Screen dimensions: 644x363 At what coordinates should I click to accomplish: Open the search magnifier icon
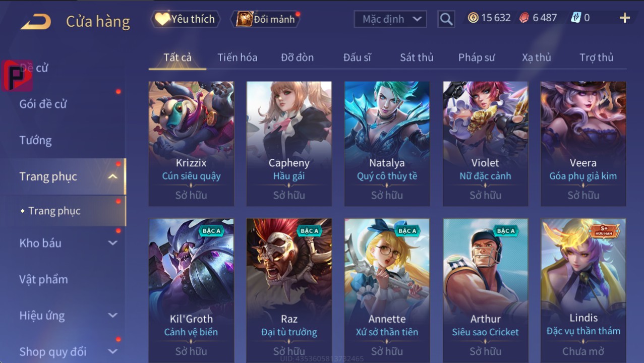pos(446,19)
